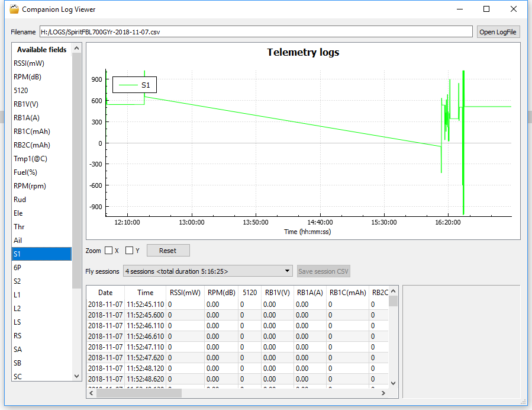Open the Fly sessions dropdown
The width and height of the screenshot is (532, 410).
208,271
